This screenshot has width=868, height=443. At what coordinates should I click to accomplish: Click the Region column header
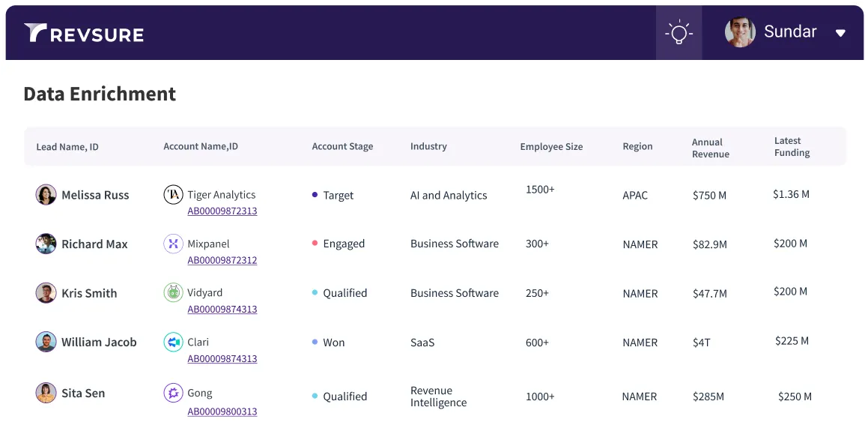pyautogui.click(x=638, y=146)
